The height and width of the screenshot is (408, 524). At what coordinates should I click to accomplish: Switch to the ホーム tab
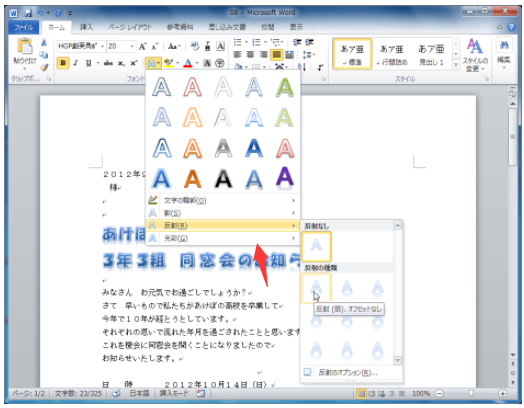click(56, 27)
